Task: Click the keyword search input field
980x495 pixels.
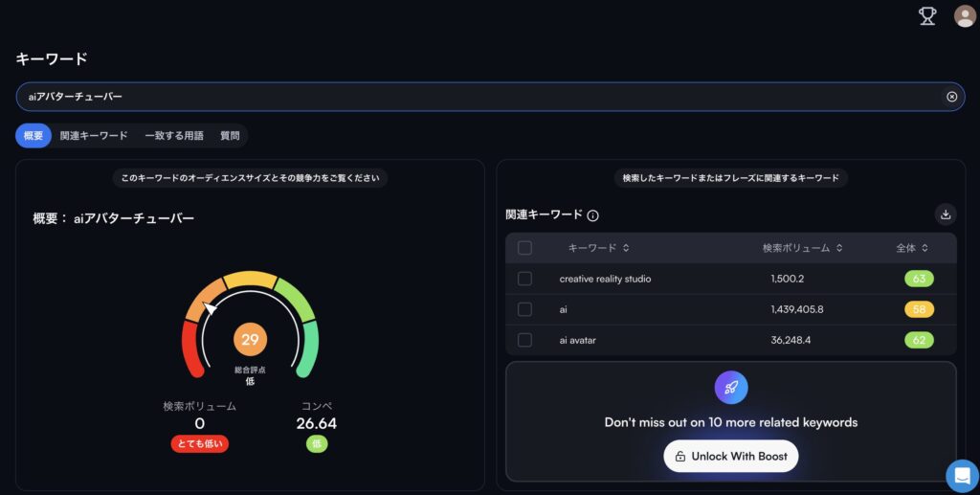Action: [x=479, y=97]
